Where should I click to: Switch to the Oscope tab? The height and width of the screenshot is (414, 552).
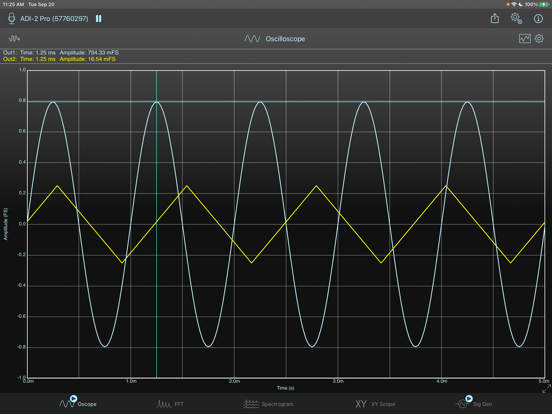click(78, 403)
